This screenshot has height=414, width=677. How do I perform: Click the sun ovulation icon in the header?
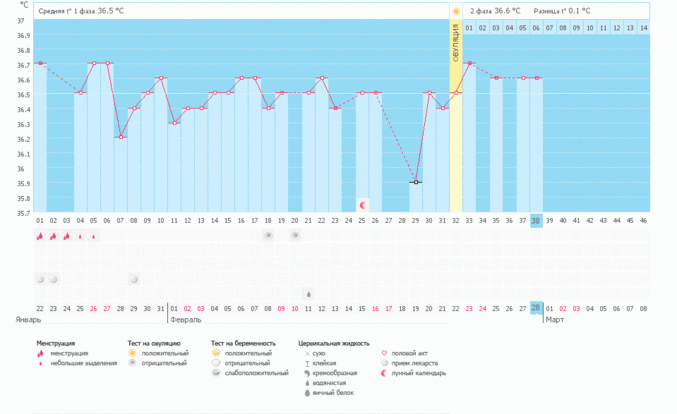(456, 11)
